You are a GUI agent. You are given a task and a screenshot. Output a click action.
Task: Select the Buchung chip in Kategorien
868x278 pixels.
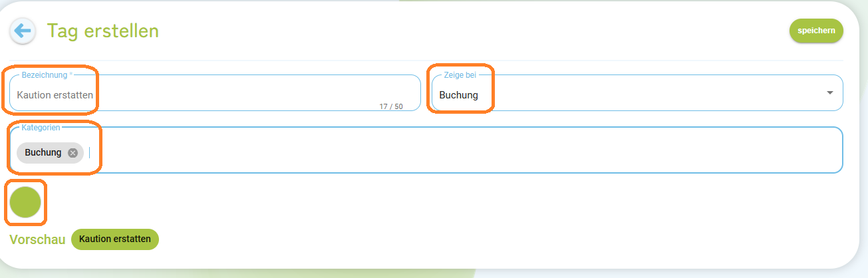[51, 153]
